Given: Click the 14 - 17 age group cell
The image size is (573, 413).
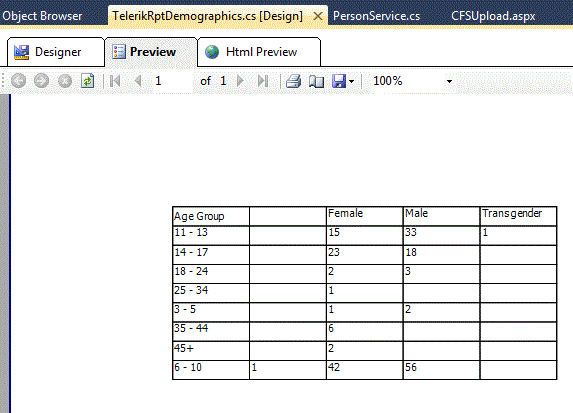Looking at the screenshot, I should (x=211, y=255).
